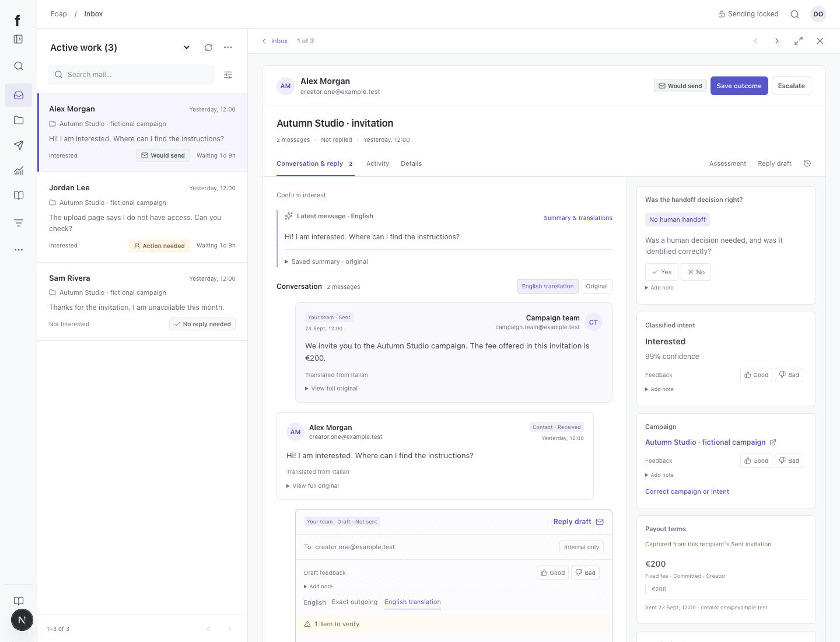
Task: Open search from the left navigation rail
Action: (x=19, y=66)
